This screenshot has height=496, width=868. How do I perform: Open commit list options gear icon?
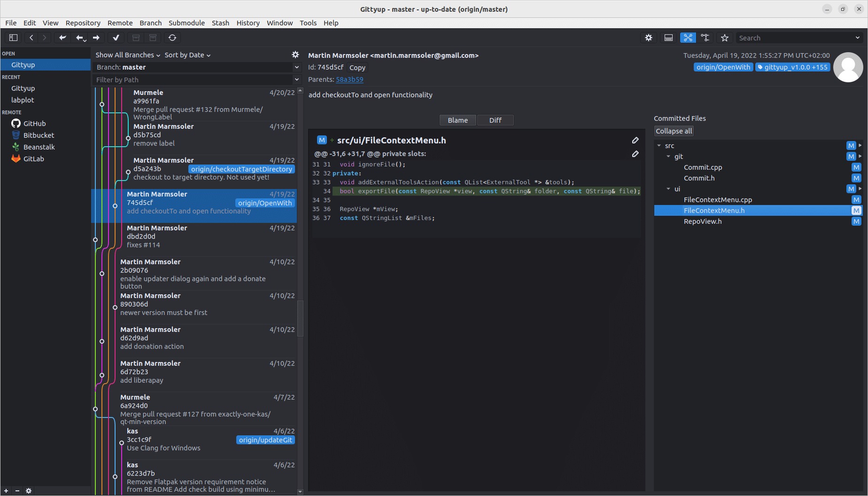pyautogui.click(x=295, y=55)
